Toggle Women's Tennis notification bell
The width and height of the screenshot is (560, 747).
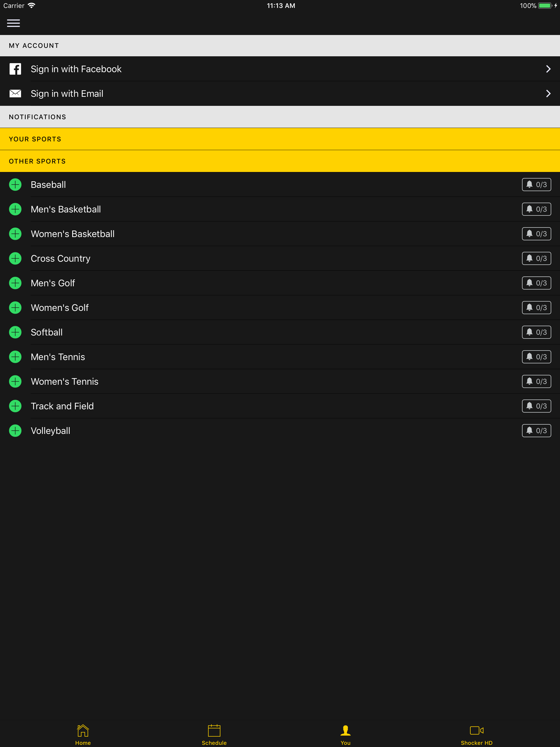[536, 382]
